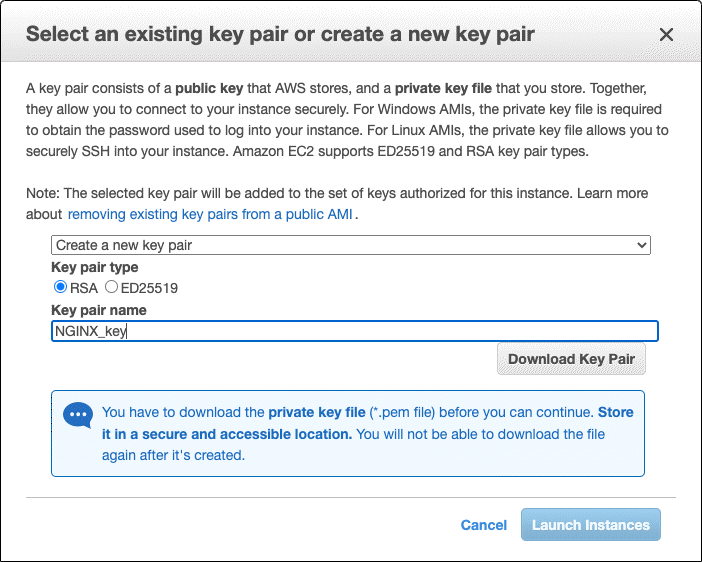
Task: Click bold 'private key file' in blue notice
Action: [315, 412]
